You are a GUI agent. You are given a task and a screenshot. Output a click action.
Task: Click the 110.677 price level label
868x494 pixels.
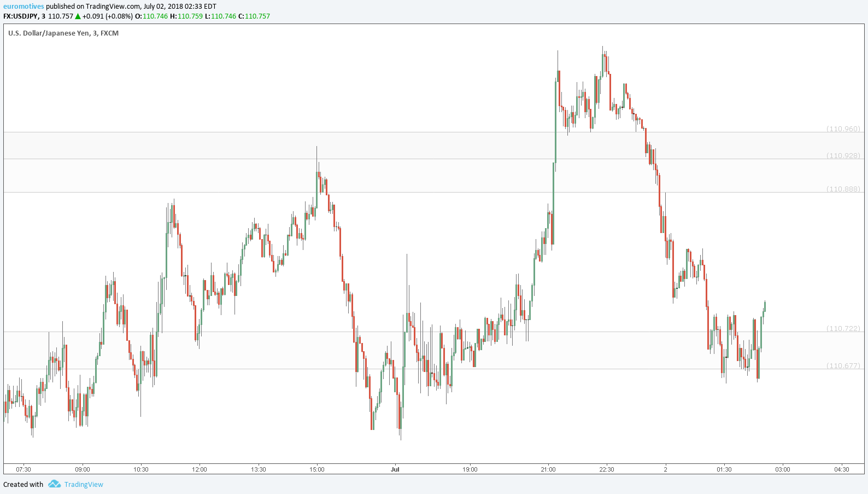pos(843,366)
